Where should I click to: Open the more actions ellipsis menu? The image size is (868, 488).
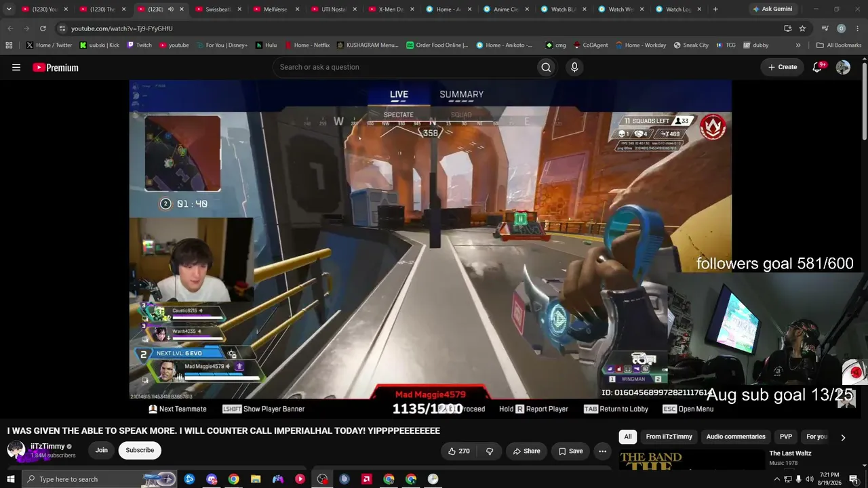[x=602, y=451]
